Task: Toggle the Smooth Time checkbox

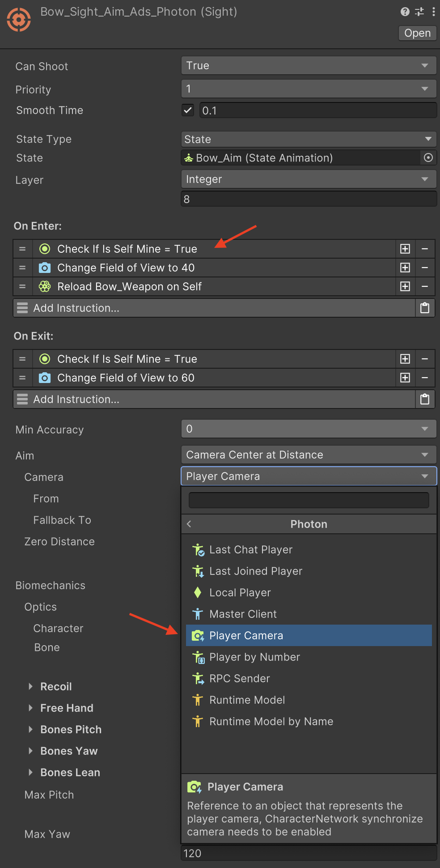Action: pyautogui.click(x=188, y=111)
